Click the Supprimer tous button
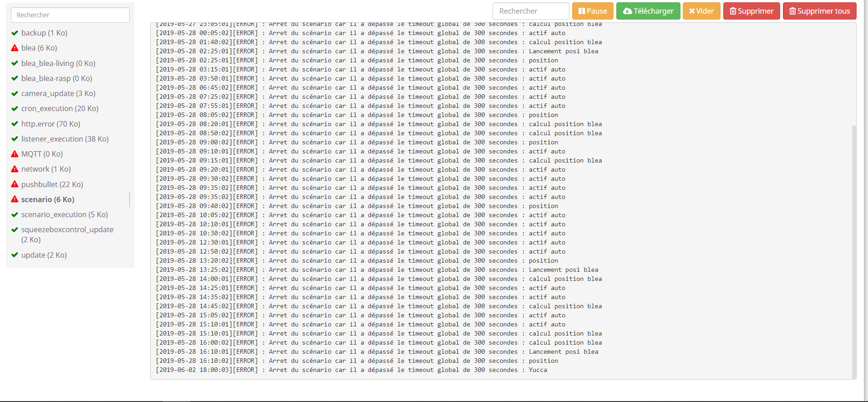Screen dimensions: 868x402 tap(819, 11)
